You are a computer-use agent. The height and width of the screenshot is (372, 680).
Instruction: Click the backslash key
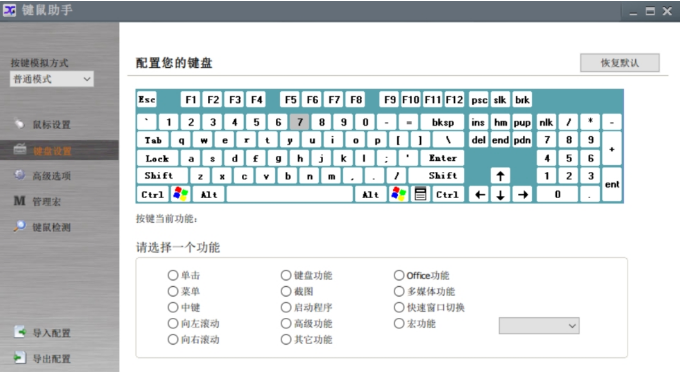tap(448, 140)
